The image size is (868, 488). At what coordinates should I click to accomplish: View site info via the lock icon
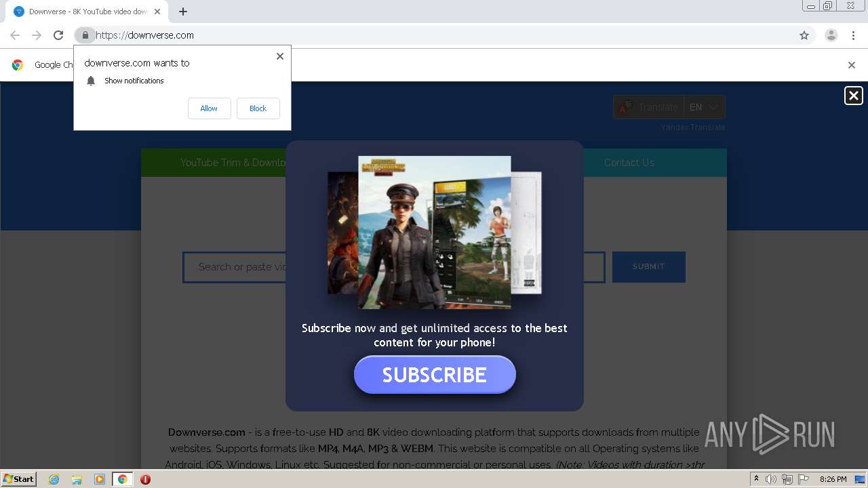pyautogui.click(x=85, y=35)
